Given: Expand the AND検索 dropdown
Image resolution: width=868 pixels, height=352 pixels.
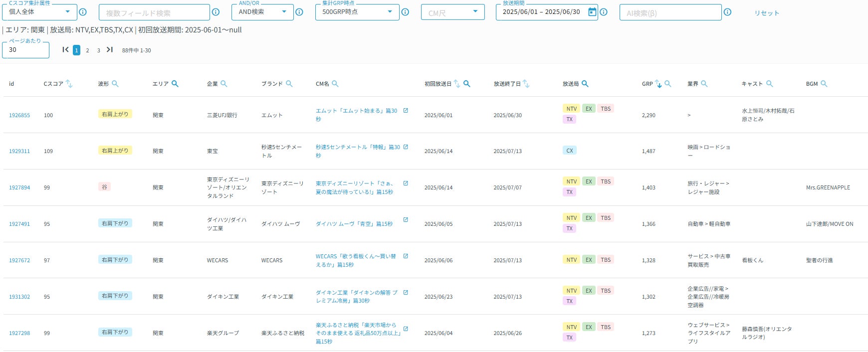Looking at the screenshot, I should tap(262, 12).
